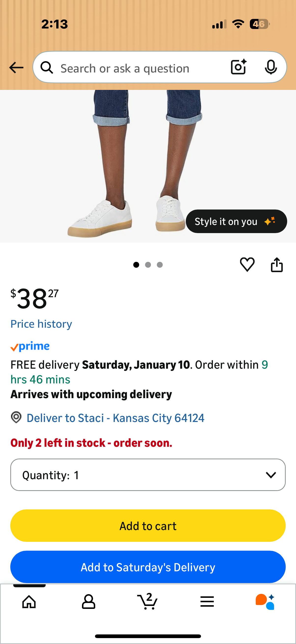Tap the back arrow icon
Viewport: 296px width, 644px height.
click(16, 68)
